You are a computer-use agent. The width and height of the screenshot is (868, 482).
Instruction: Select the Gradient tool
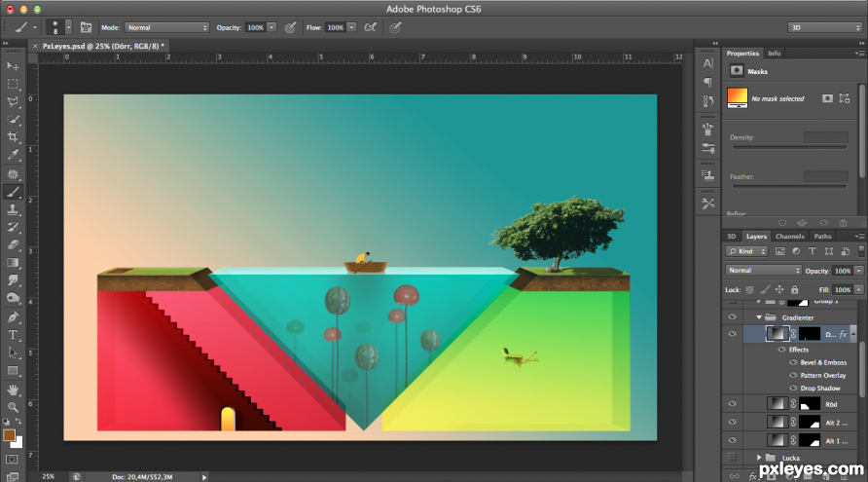pyautogui.click(x=13, y=263)
